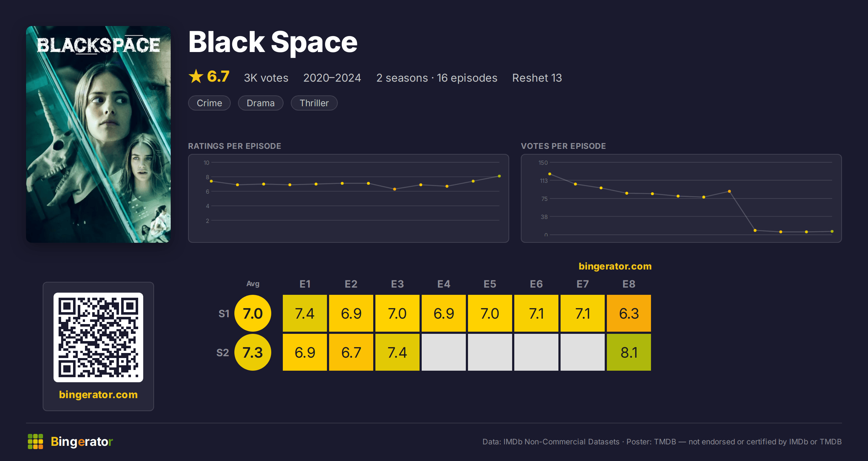The width and height of the screenshot is (868, 461).
Task: Open the Black Space poster thumbnail
Action: [98, 134]
